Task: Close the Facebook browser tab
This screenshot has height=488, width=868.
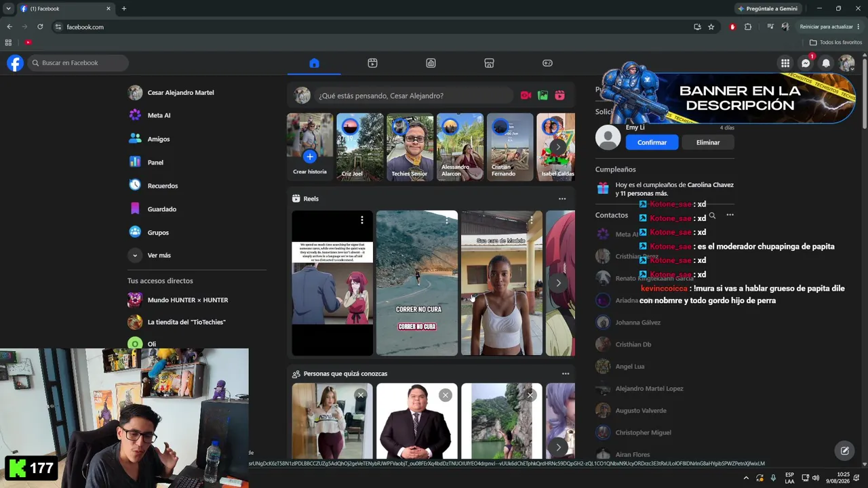Action: [108, 9]
